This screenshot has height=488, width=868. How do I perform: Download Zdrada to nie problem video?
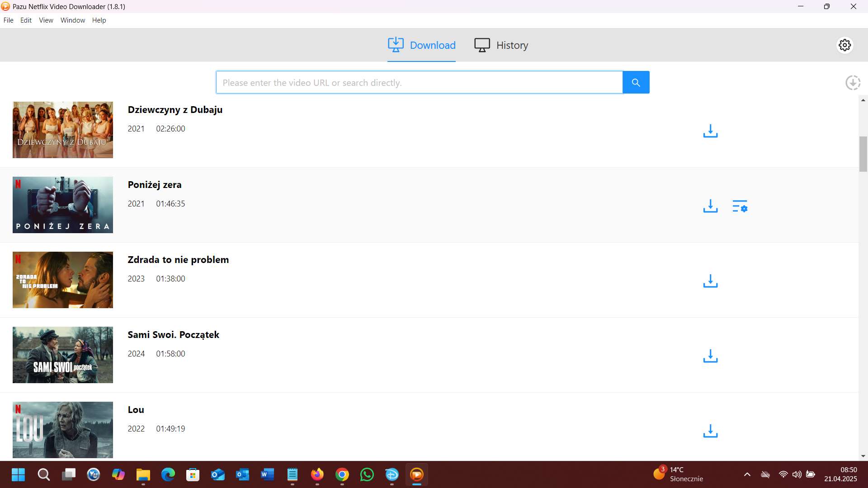pyautogui.click(x=710, y=281)
